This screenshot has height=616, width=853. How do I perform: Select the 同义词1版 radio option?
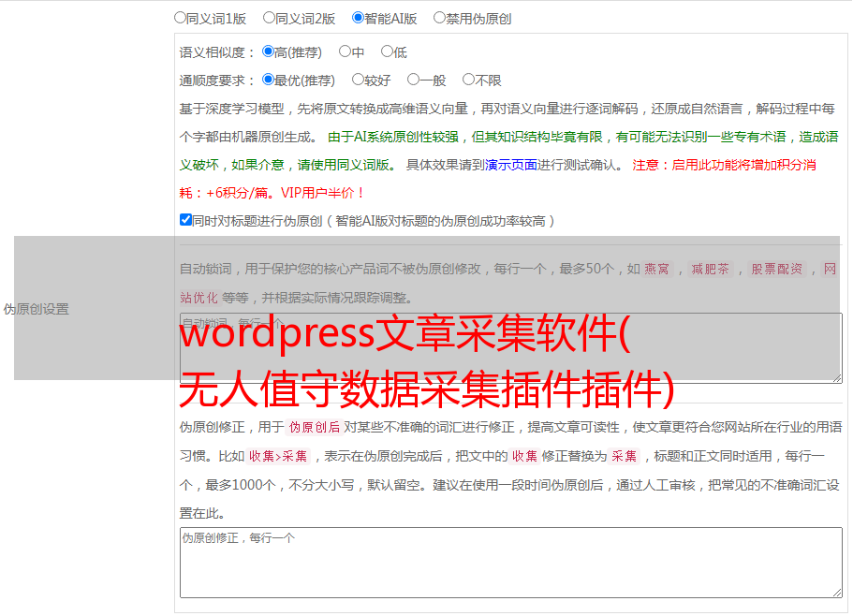pos(180,18)
